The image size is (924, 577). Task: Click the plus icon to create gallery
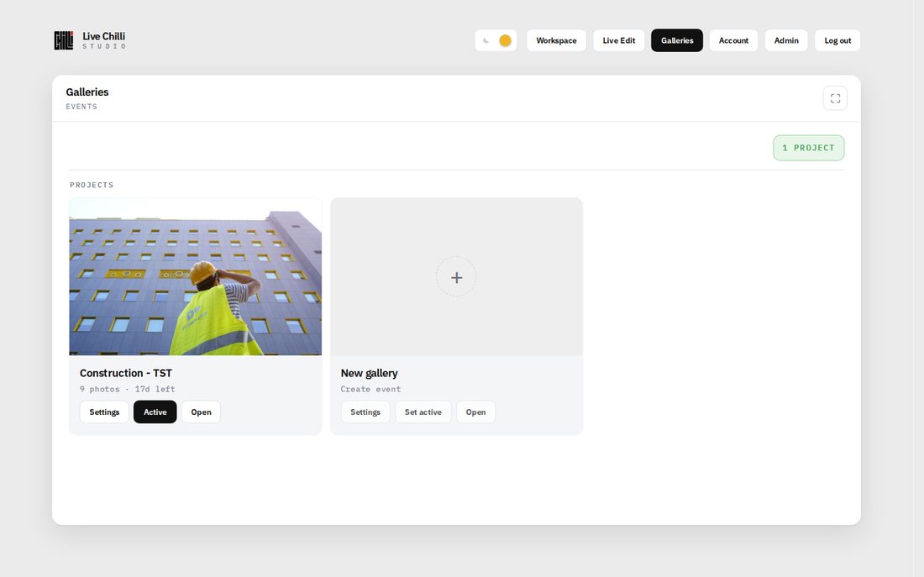click(456, 277)
